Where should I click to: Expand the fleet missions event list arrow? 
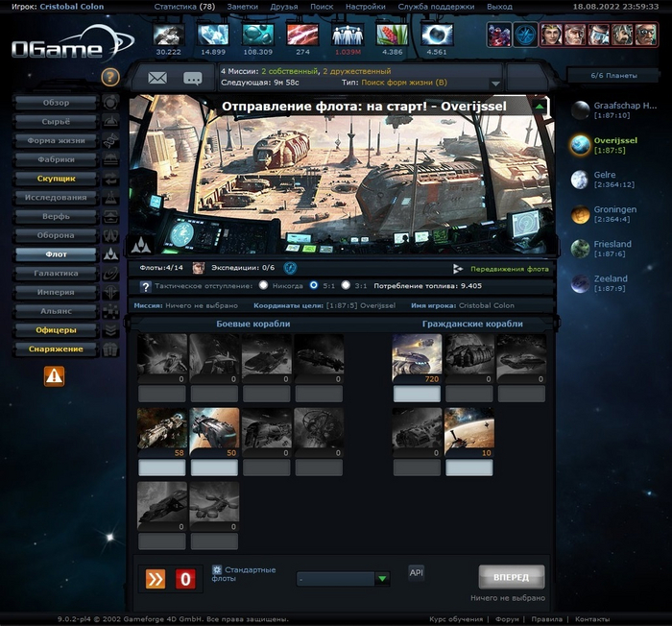(x=495, y=84)
